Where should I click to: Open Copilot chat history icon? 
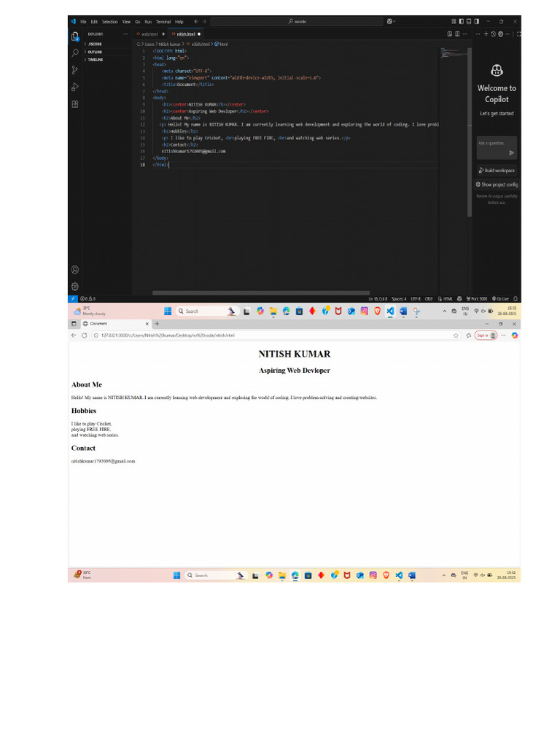click(494, 34)
